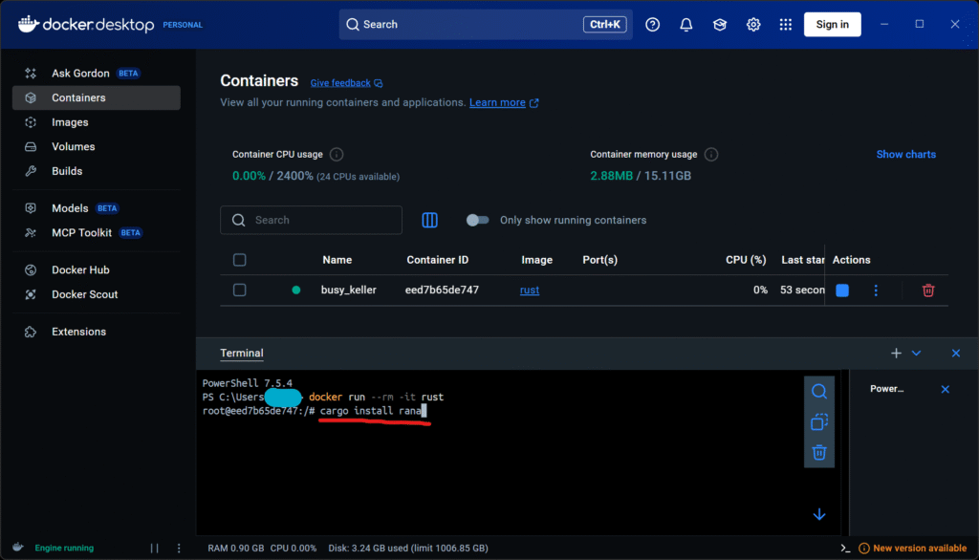Open more actions menu for busy_keller
The height and width of the screenshot is (560, 979).
(x=876, y=291)
